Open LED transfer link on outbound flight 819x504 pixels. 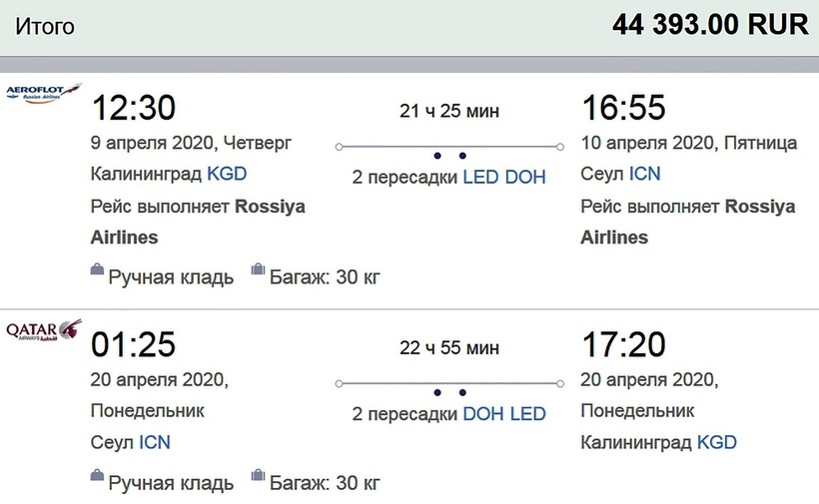[481, 177]
